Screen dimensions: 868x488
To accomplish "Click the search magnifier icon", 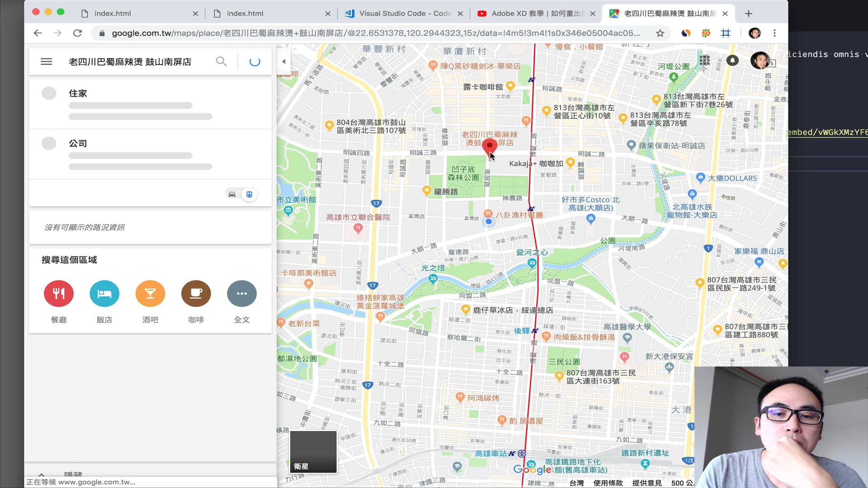I will [221, 61].
